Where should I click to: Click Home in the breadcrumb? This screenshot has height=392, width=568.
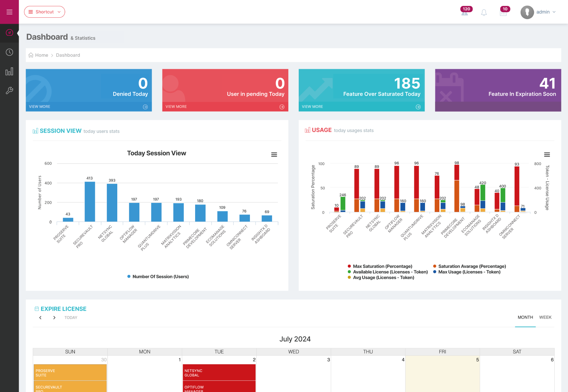(41, 55)
